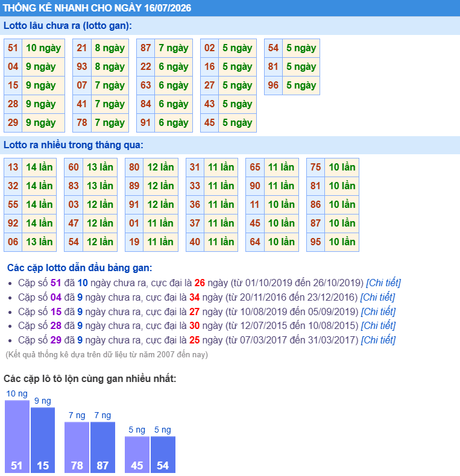Open Chi tiết link for pair 29
The image size is (460, 476).
tap(378, 340)
